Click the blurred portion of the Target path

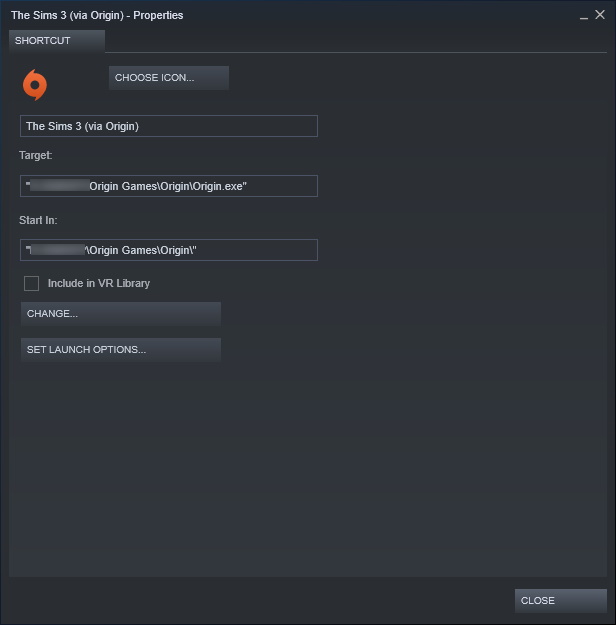pos(58,186)
